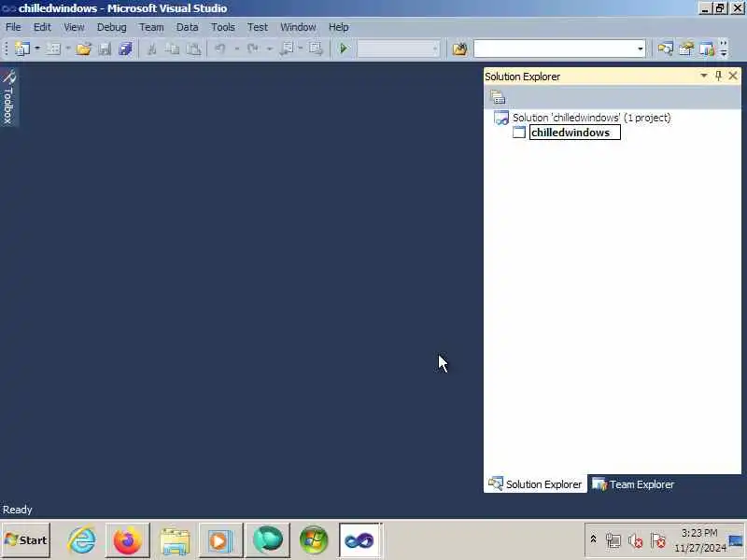
Task: Click the Find in Files icon
Action: [459, 49]
